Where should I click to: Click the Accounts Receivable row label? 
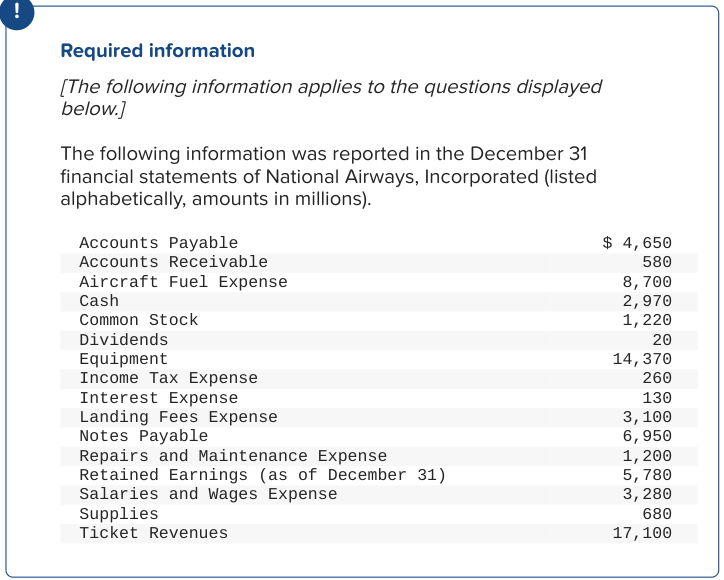[173, 262]
